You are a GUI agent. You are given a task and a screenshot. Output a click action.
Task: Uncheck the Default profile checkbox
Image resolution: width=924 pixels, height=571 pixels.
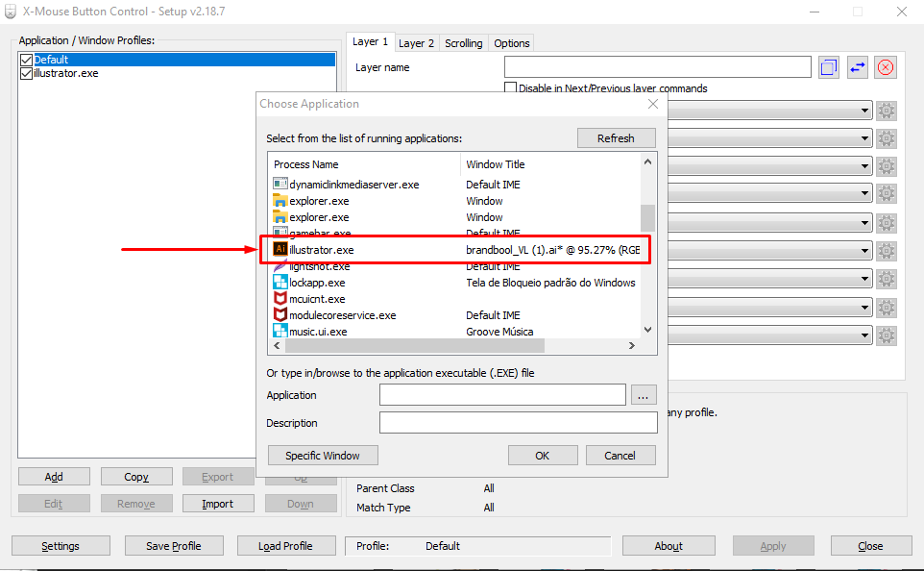coord(26,59)
